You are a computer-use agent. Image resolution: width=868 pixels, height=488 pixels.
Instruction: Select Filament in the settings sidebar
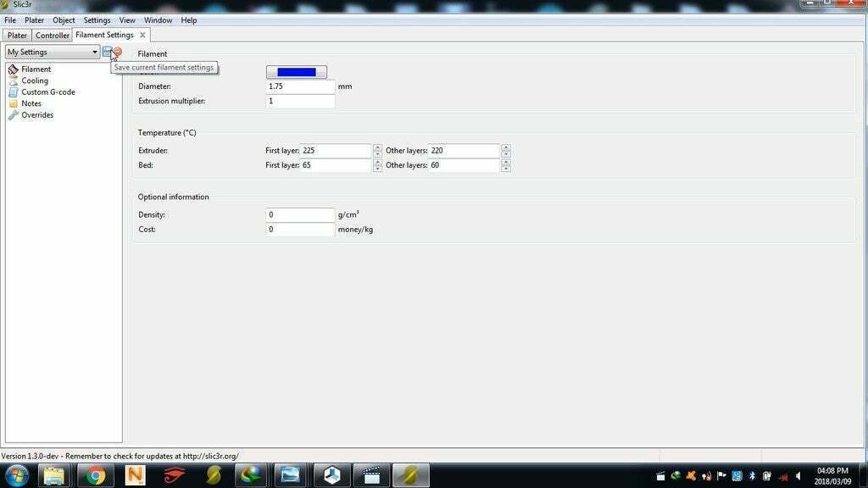[36, 69]
